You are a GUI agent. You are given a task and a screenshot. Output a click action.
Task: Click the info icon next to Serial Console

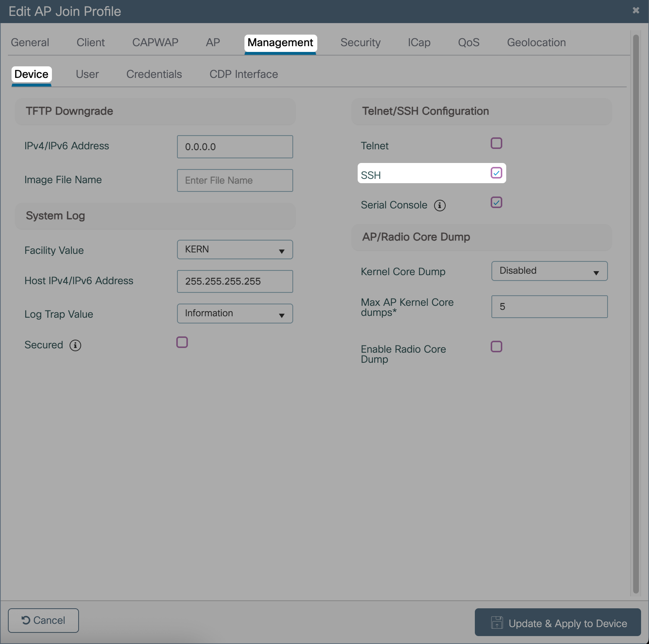click(440, 206)
